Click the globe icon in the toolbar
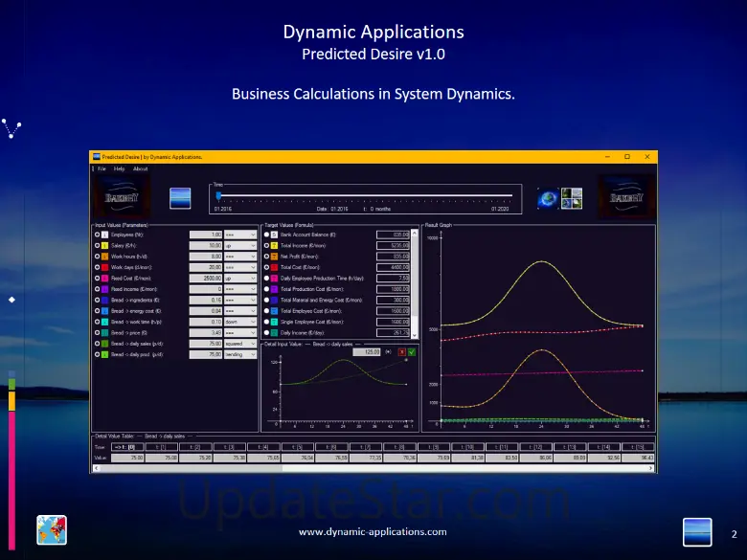 click(x=548, y=198)
